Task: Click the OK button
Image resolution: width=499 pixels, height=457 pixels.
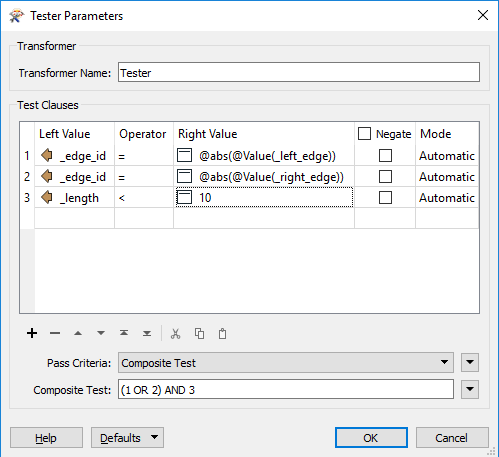Action: (x=371, y=438)
